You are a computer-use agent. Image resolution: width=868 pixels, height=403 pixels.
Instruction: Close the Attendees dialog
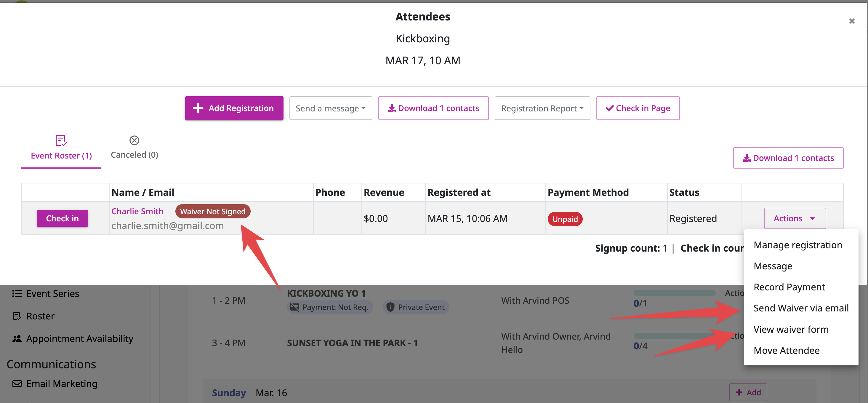[x=852, y=21]
